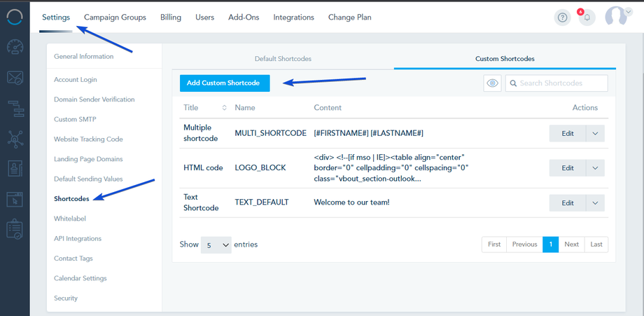Click the help question mark icon
Viewport: 644px width, 316px height.
click(x=562, y=18)
